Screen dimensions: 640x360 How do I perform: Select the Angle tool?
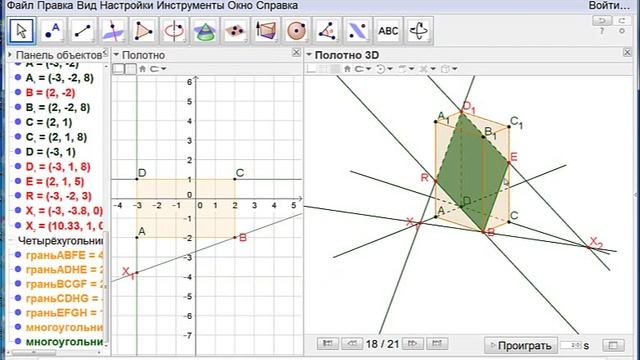pyautogui.click(x=327, y=31)
